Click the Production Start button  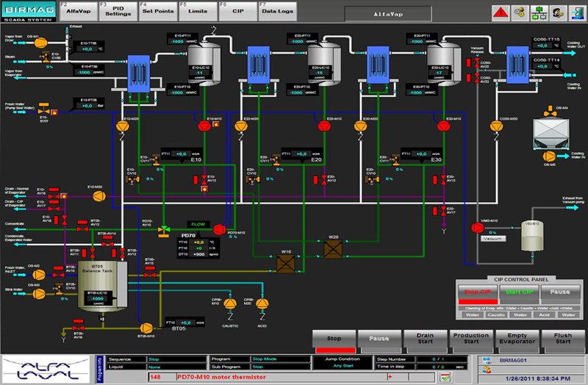(x=471, y=342)
